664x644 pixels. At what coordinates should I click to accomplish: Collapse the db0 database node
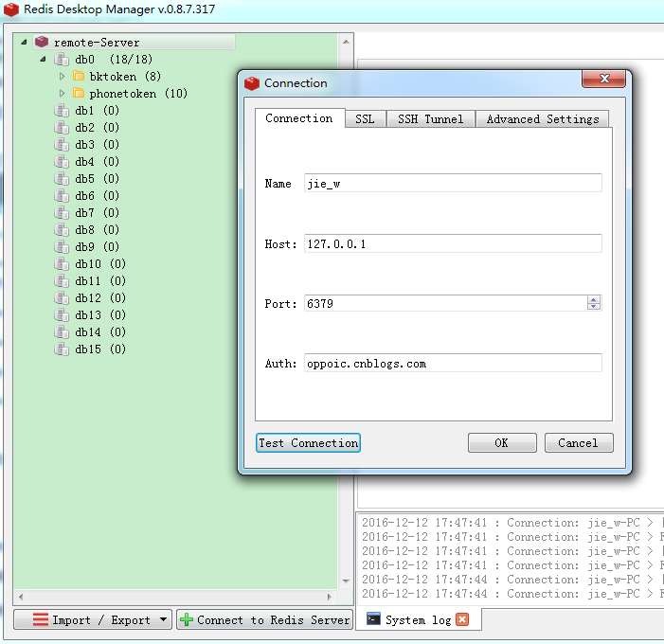pyautogui.click(x=44, y=60)
